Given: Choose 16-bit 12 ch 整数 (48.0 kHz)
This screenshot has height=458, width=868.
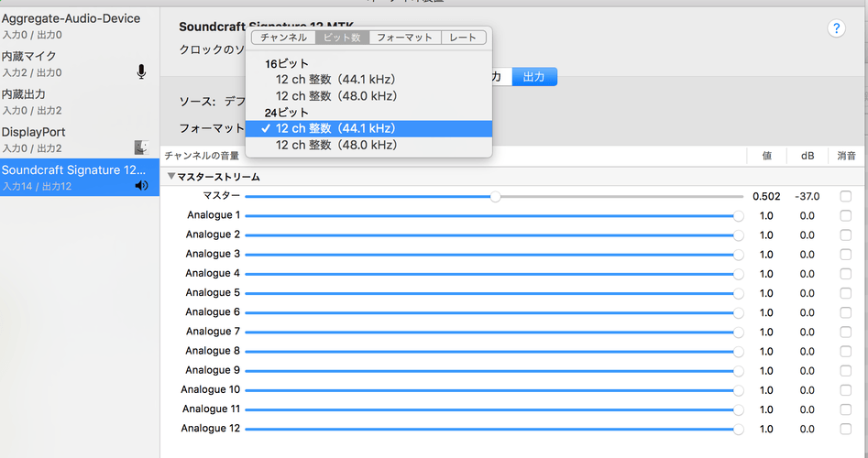Looking at the screenshot, I should coord(368,96).
